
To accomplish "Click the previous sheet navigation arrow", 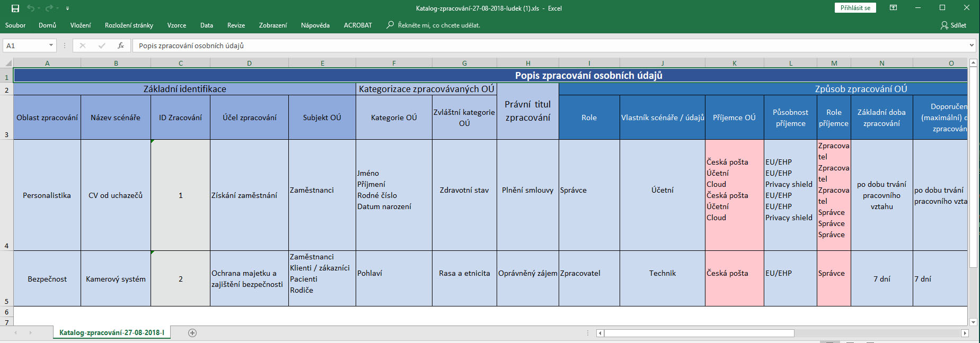I will [16, 333].
